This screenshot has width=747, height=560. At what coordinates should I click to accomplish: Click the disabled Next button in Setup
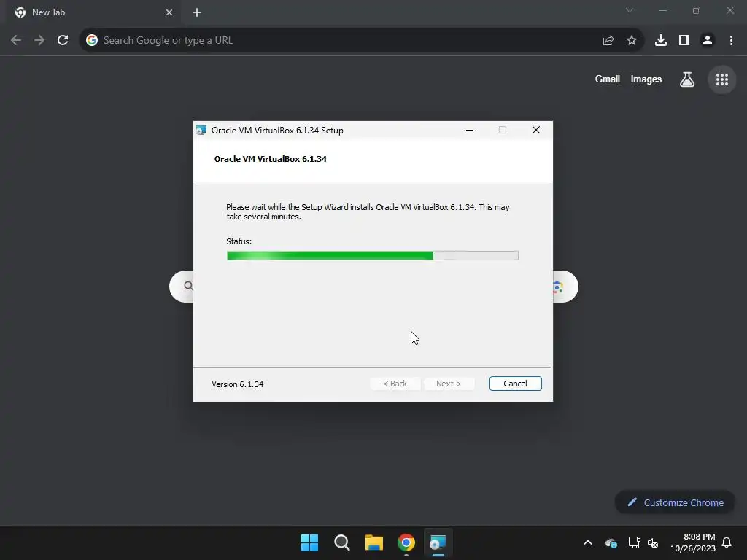449,384
